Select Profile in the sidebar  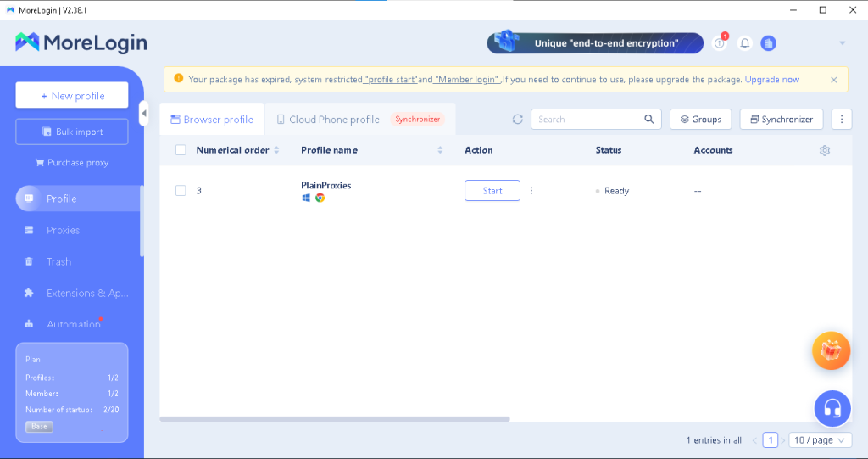(77, 199)
